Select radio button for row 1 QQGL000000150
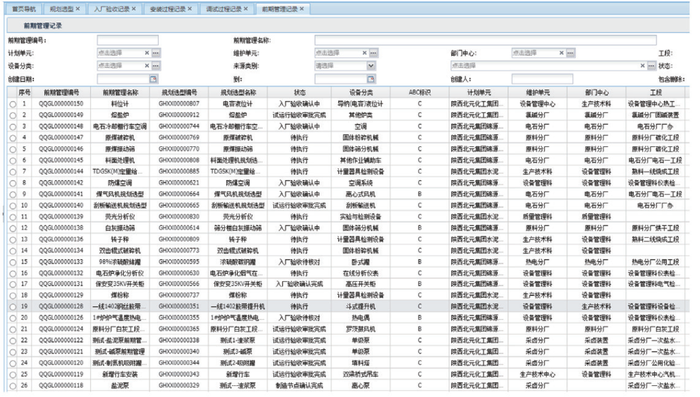 click(x=12, y=104)
